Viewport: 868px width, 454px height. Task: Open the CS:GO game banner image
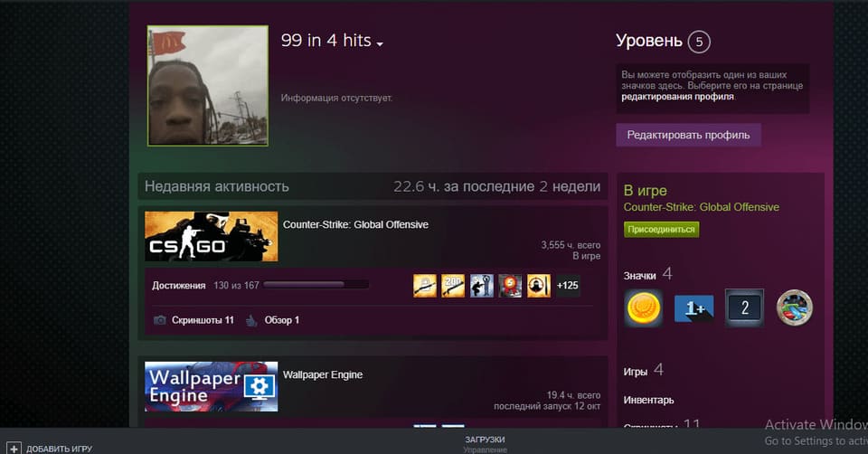pyautogui.click(x=211, y=236)
